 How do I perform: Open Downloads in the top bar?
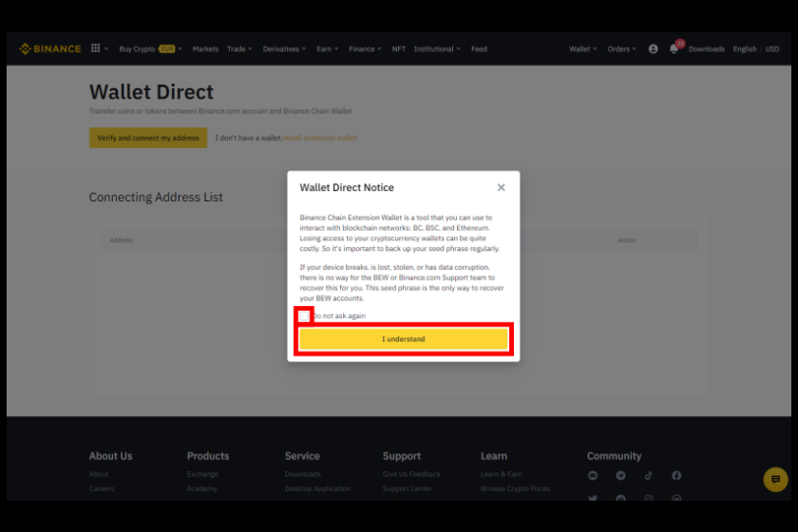coord(707,48)
